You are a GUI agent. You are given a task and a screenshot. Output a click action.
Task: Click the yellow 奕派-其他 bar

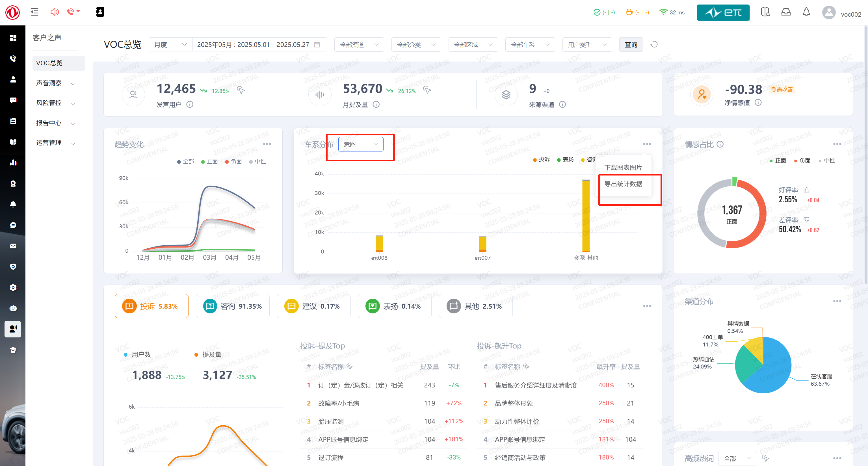pos(586,216)
